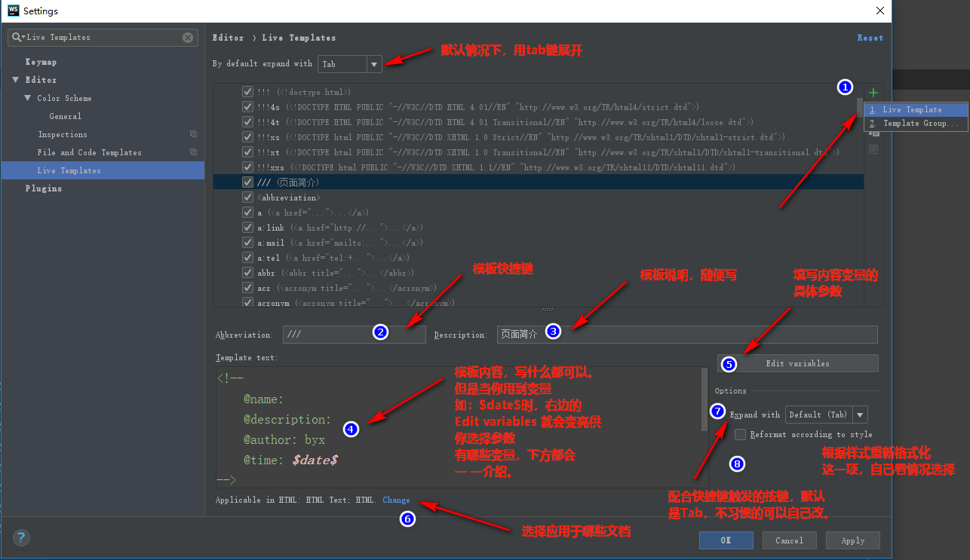Toggle the !!!4t template checkbox

247,122
